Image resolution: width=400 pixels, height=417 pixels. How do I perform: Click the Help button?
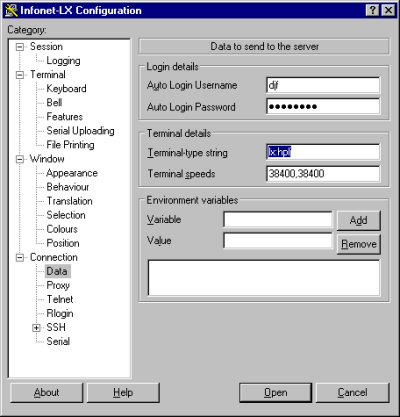[x=123, y=393]
